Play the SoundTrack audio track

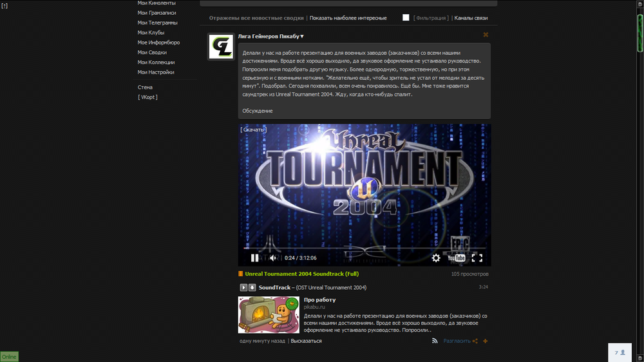tap(244, 287)
